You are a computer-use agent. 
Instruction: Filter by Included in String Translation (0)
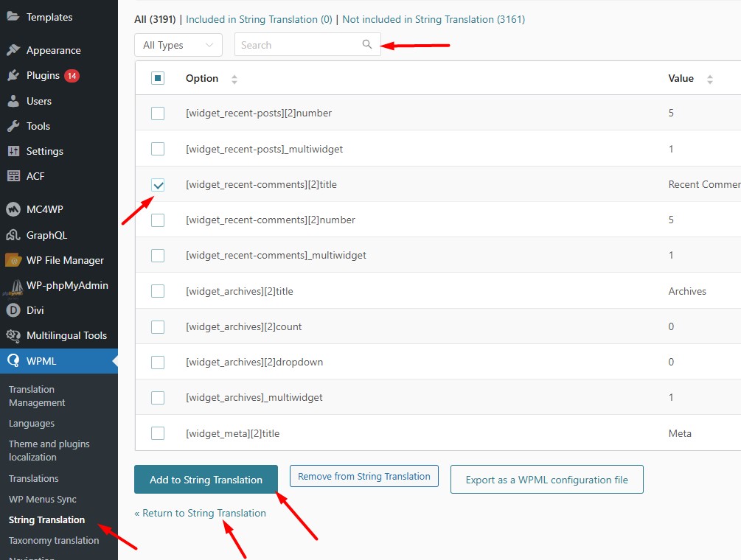point(259,19)
